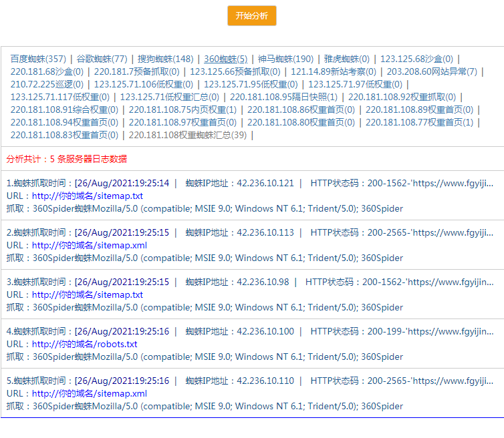Click 123.125.71.97低权重(0) link
This screenshot has height=438, width=504.
click(x=355, y=84)
